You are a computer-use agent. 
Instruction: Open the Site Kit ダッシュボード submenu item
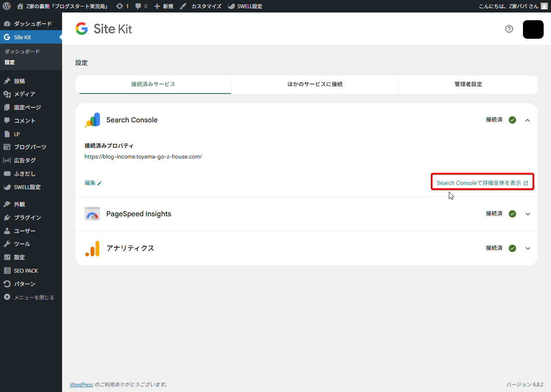click(x=22, y=51)
